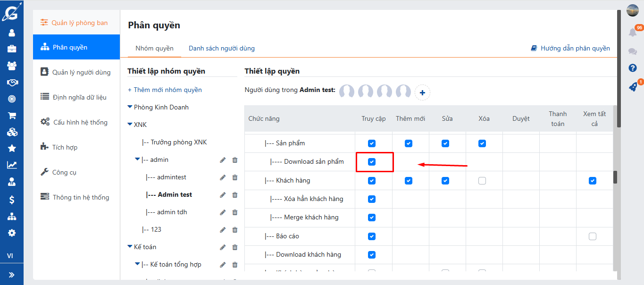644x285 pixels.
Task: Enable Xóa permission for Khách hàng
Action: (482, 181)
